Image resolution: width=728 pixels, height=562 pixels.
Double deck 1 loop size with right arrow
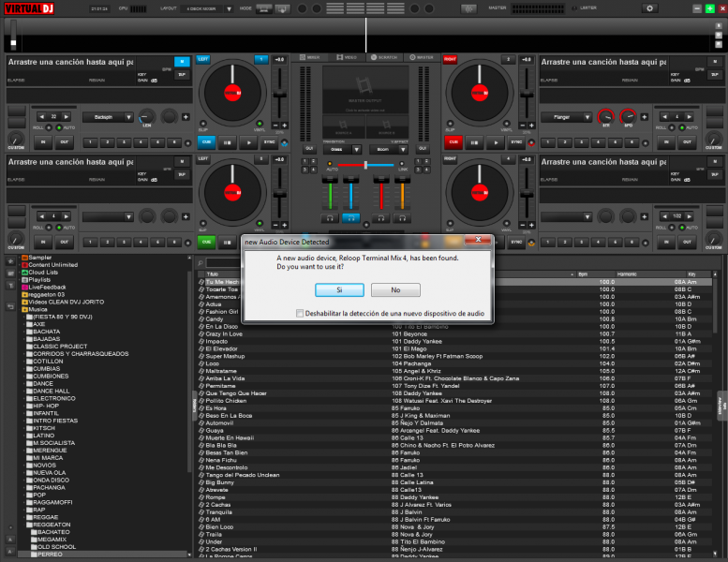66,117
